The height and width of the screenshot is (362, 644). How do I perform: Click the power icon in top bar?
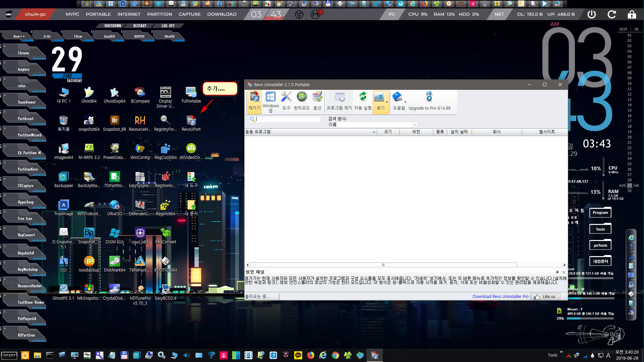pos(592,14)
